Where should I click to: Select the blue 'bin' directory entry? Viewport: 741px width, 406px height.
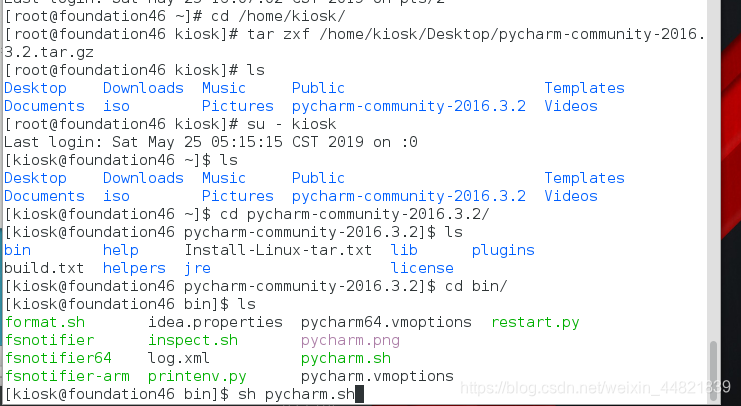17,250
